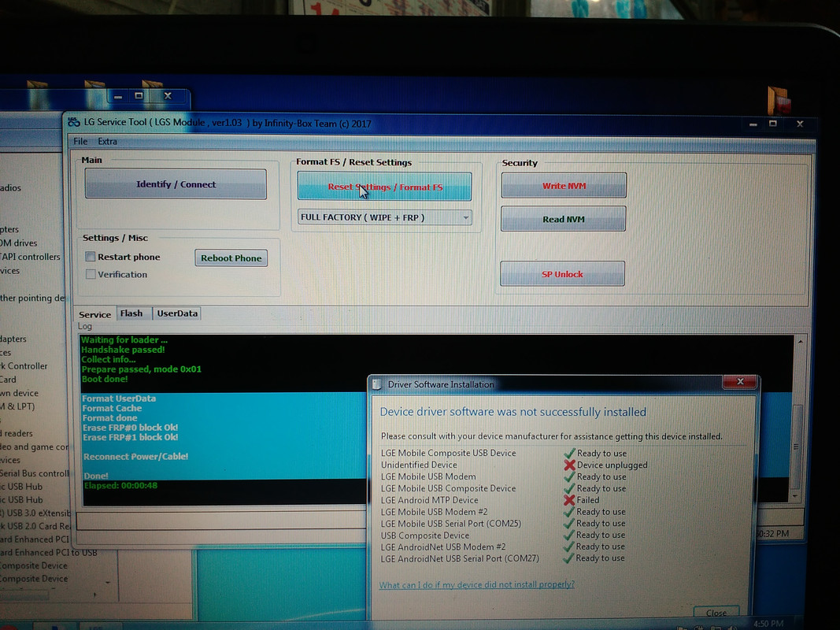Close the Driver Software Installation dialog with X
The image size is (840, 630).
740,381
